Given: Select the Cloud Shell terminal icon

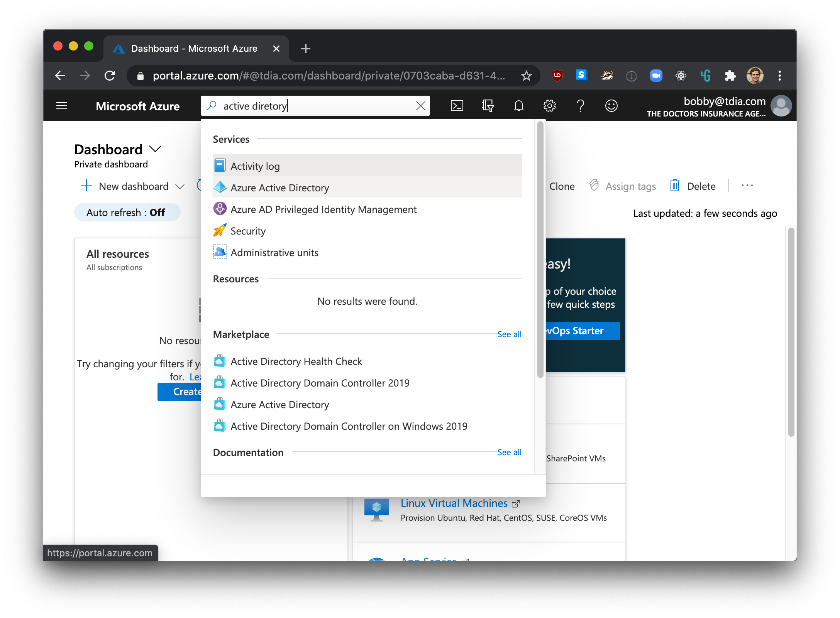Looking at the screenshot, I should pyautogui.click(x=457, y=106).
